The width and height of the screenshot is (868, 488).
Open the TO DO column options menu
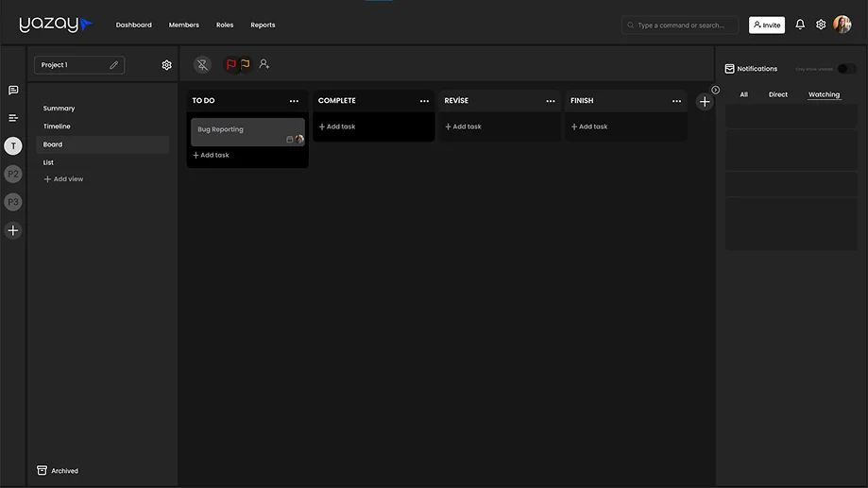tap(294, 101)
